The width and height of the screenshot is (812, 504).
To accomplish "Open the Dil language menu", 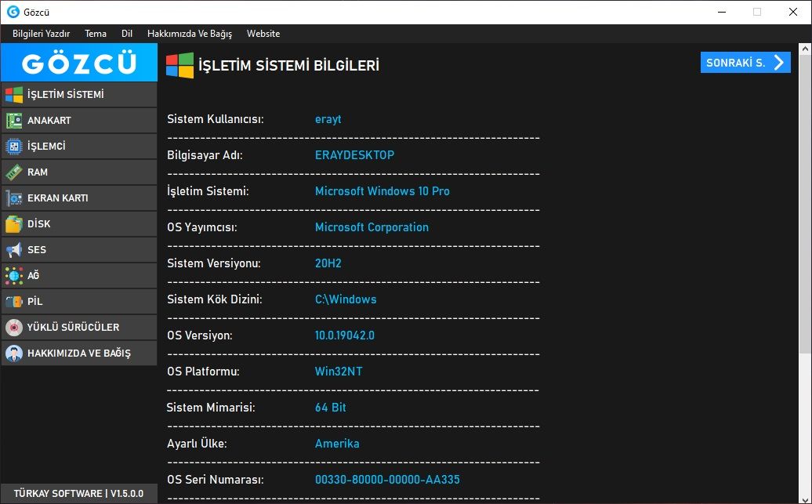I will (x=127, y=34).
